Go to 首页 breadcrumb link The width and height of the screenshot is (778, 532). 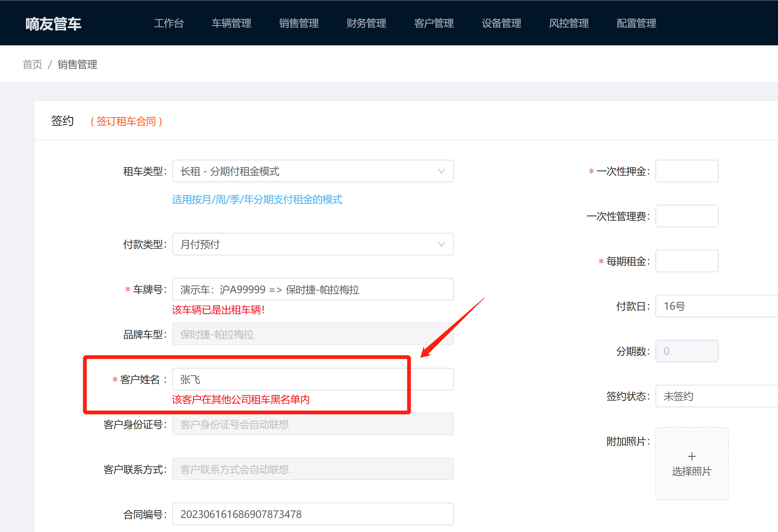33,64
